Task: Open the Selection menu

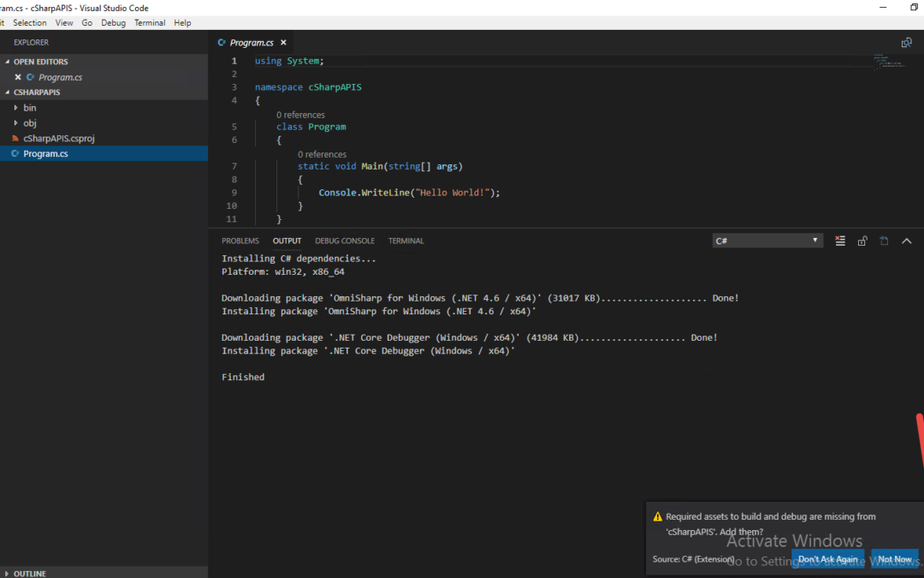Action: pyautogui.click(x=29, y=22)
